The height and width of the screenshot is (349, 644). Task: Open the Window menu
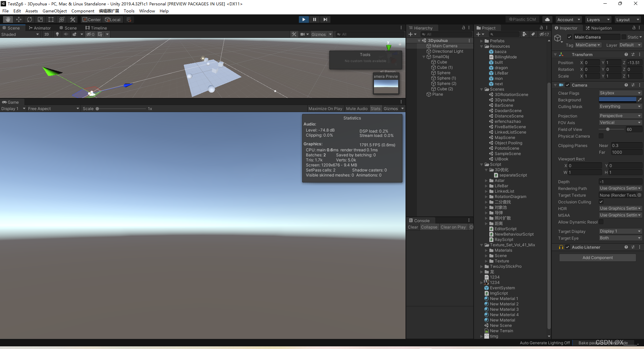(x=147, y=11)
